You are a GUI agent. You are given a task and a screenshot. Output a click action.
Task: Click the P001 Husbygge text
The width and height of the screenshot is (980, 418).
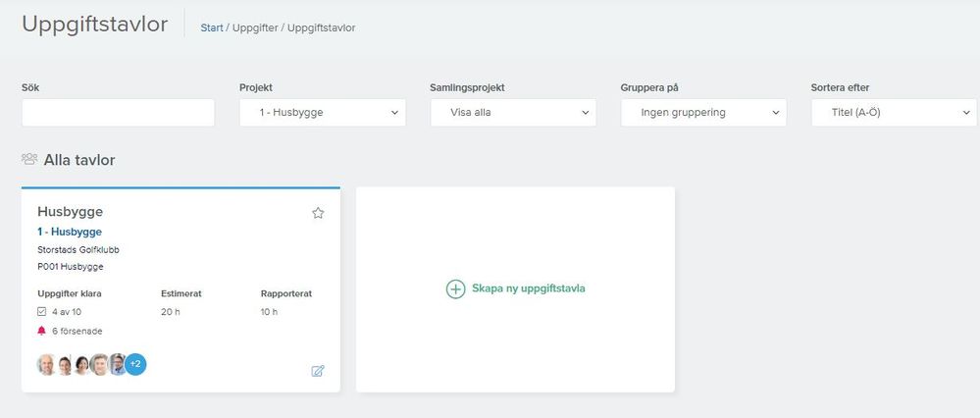pyautogui.click(x=71, y=267)
